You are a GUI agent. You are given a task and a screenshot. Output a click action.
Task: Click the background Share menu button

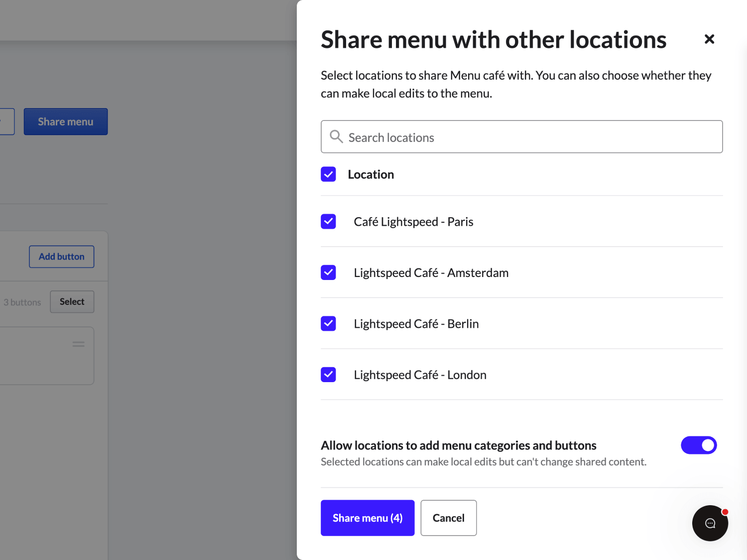coord(66,122)
